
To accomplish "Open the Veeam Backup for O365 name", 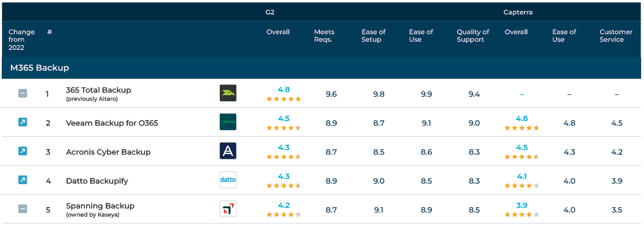I will click(x=112, y=123).
